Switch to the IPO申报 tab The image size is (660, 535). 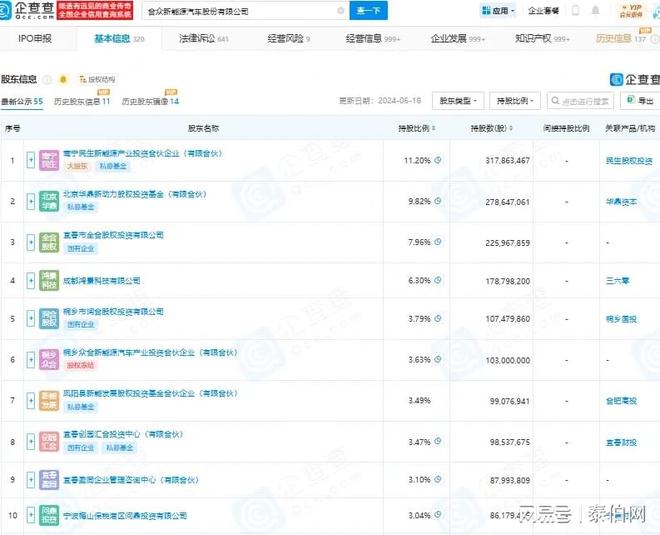35,39
